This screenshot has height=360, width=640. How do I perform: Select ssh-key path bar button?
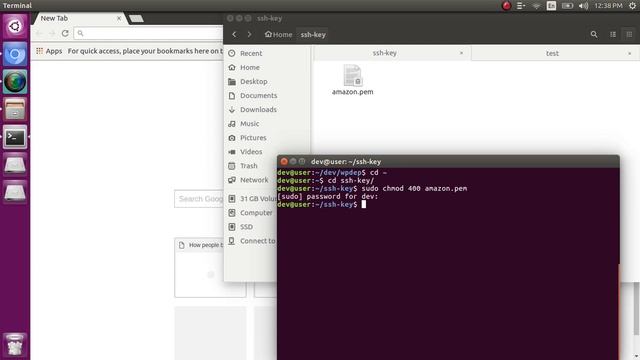point(313,35)
